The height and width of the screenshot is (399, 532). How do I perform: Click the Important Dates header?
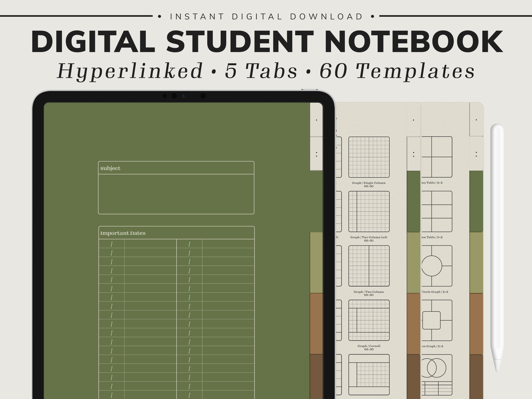tap(123, 233)
